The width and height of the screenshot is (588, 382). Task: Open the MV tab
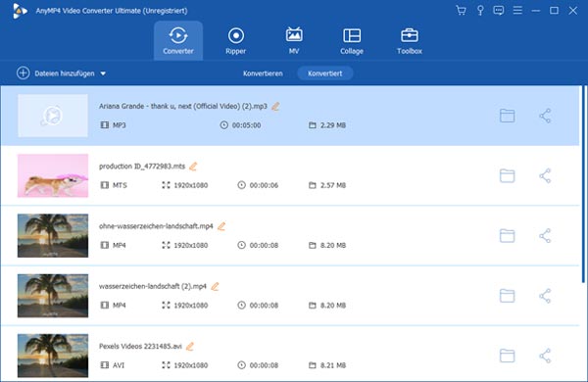(x=294, y=41)
